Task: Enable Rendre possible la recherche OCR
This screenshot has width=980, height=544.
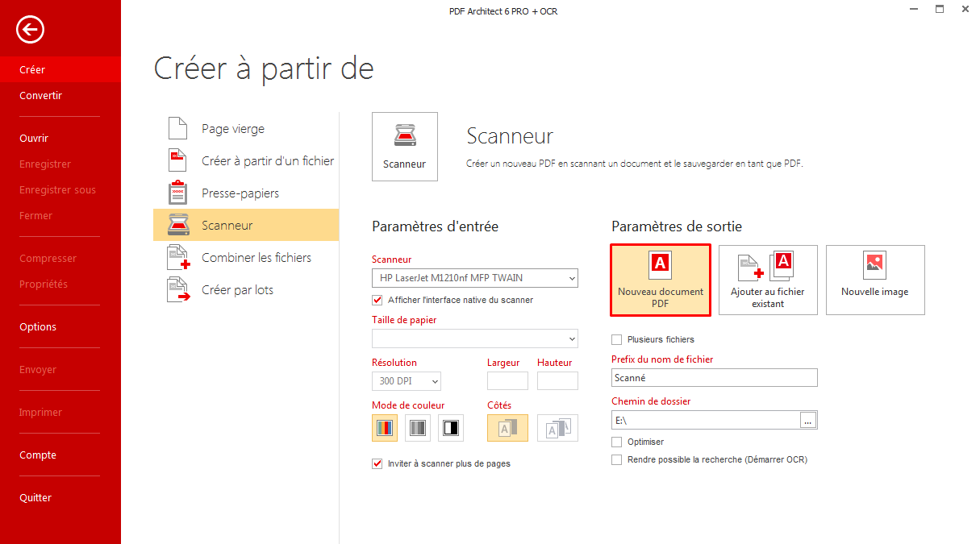Action: [x=617, y=459]
